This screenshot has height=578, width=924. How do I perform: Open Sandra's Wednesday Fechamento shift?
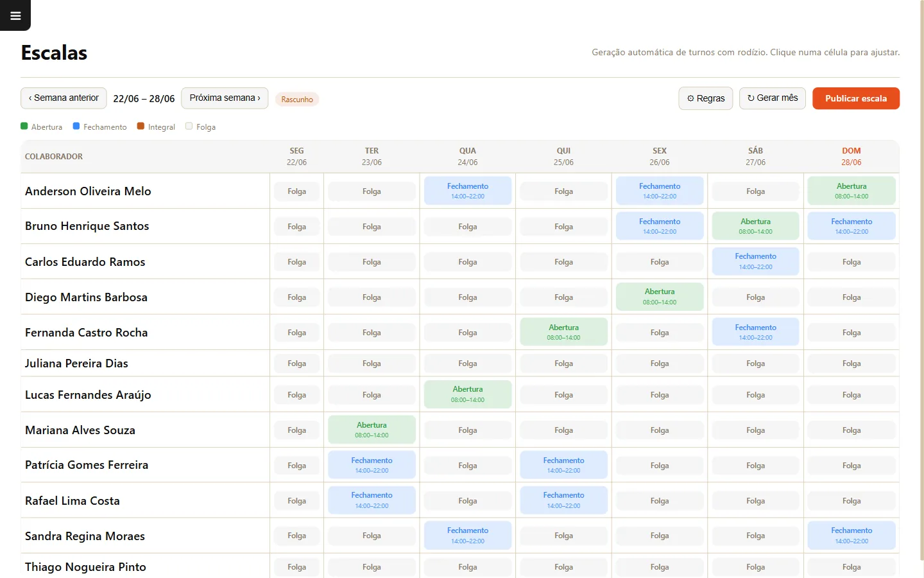(x=468, y=536)
